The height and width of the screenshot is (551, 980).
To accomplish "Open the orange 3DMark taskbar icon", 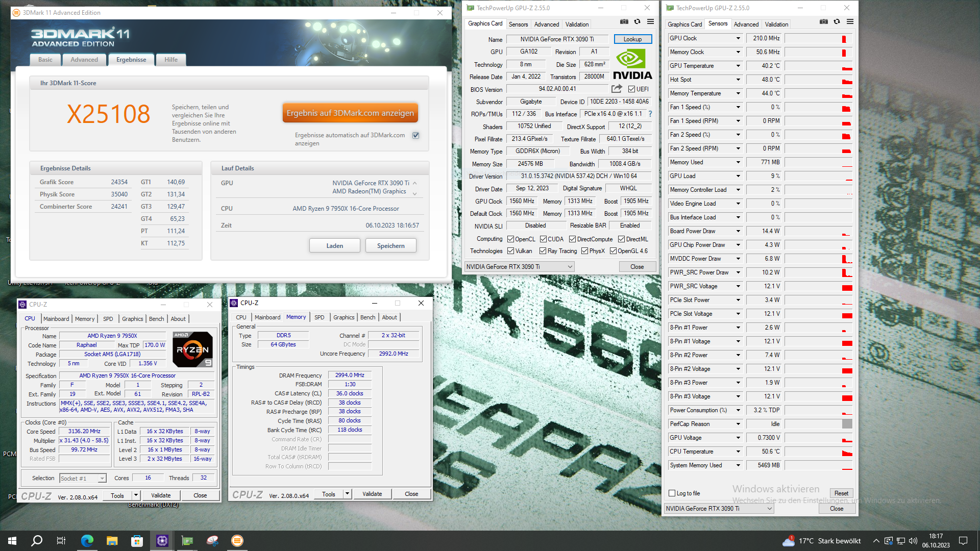I will [x=237, y=541].
